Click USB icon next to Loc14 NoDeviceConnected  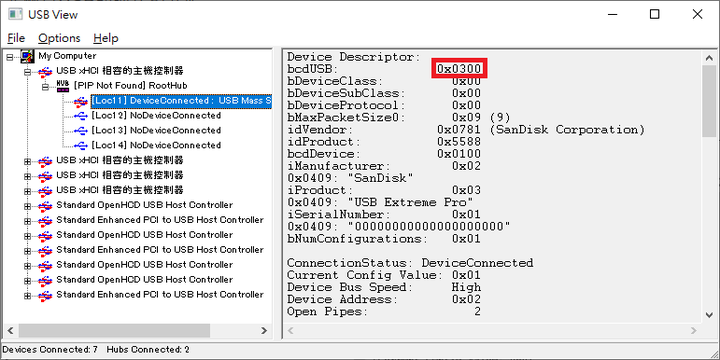pos(80,146)
